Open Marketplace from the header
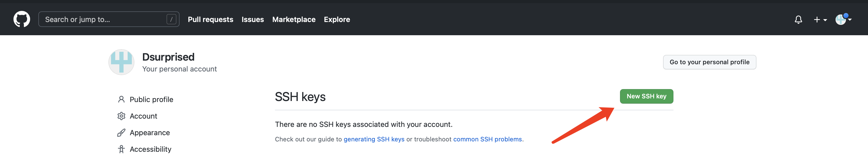 [293, 19]
